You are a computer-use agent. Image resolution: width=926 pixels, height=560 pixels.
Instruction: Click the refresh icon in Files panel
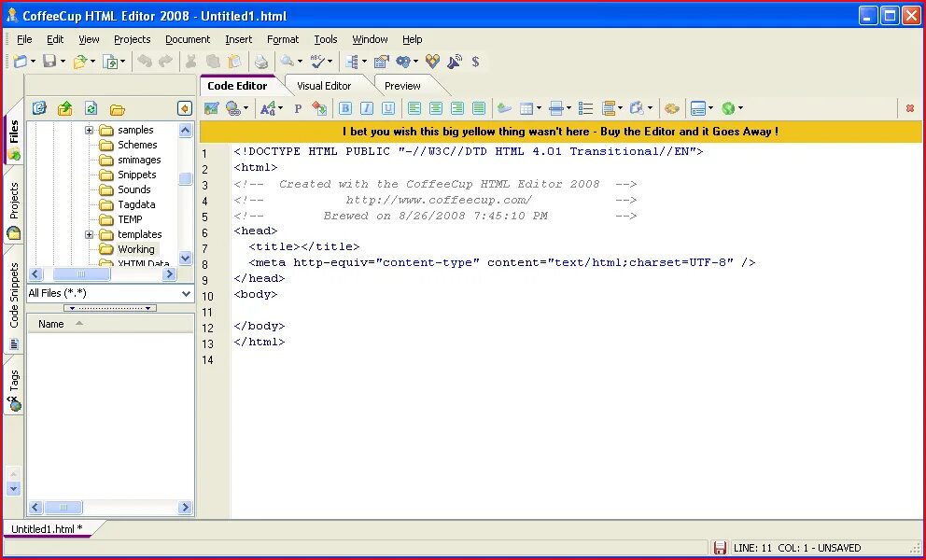click(x=91, y=108)
